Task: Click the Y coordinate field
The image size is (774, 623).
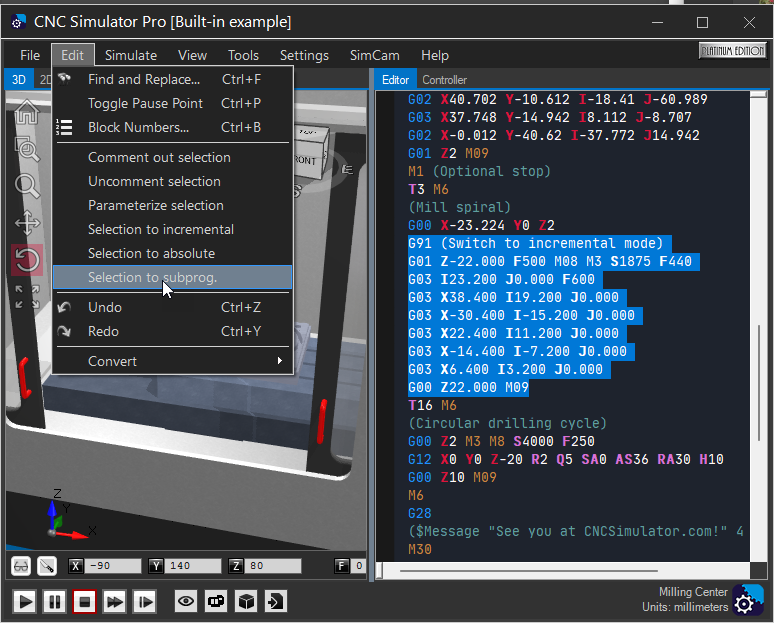Action: pyautogui.click(x=193, y=566)
